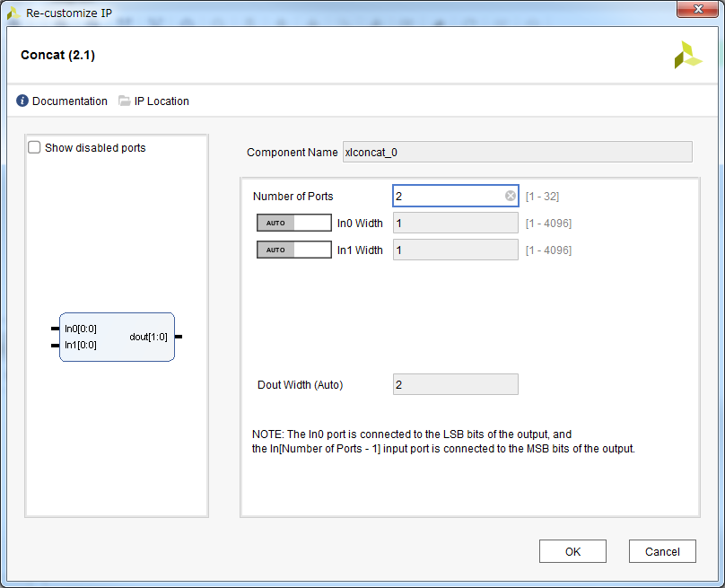Enable the Show disabled ports checkbox

click(35, 147)
